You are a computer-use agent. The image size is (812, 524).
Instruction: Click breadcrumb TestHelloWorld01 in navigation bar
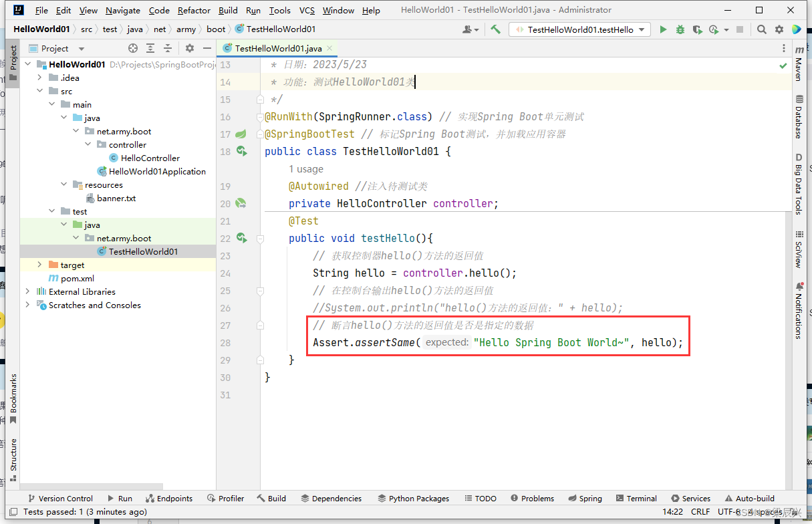pyautogui.click(x=275, y=29)
